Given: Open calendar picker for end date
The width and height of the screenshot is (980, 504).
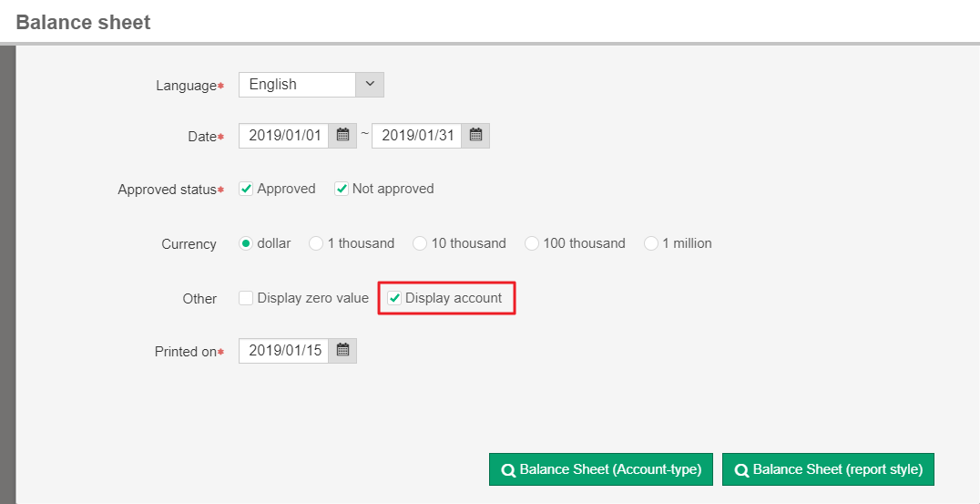Looking at the screenshot, I should [x=475, y=136].
